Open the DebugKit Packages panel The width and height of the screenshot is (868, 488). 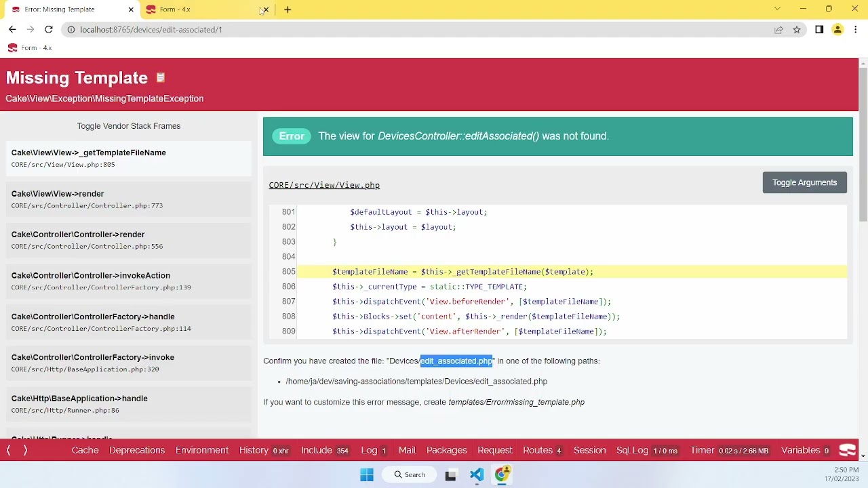pos(447,450)
